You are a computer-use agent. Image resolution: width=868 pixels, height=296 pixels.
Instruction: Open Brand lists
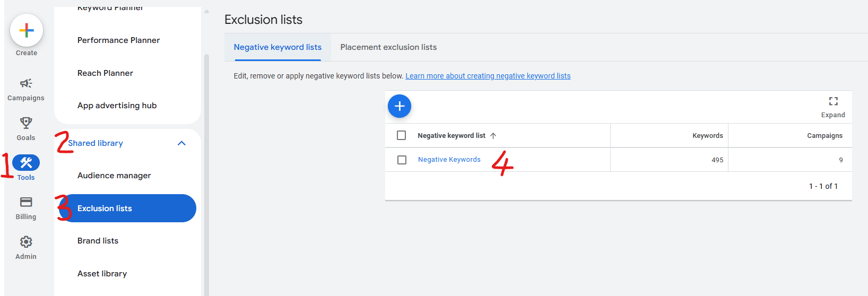coord(98,241)
